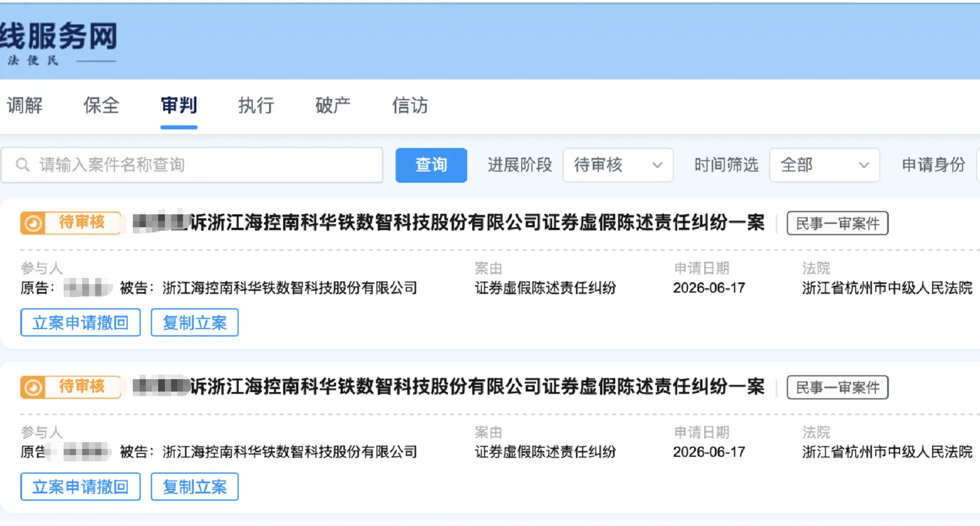Click first case 案由 value 证券虚假陈述责任纠纷

[545, 288]
